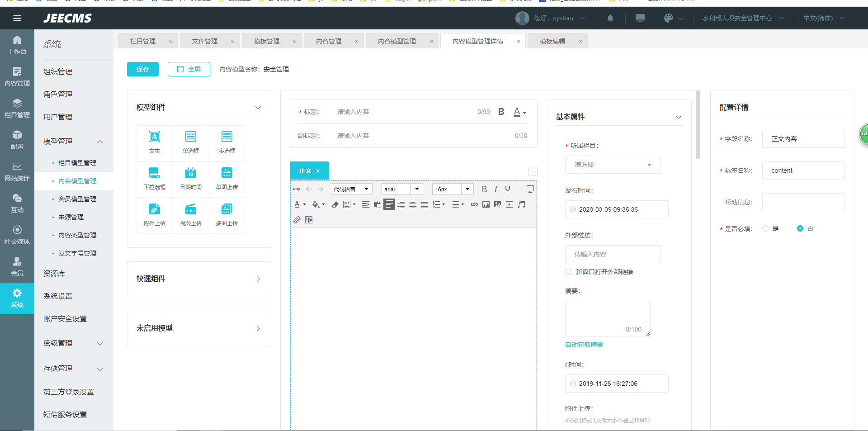Expand the 快速组件 panel
Image resolution: width=868 pixels, height=431 pixels.
pyautogui.click(x=199, y=279)
